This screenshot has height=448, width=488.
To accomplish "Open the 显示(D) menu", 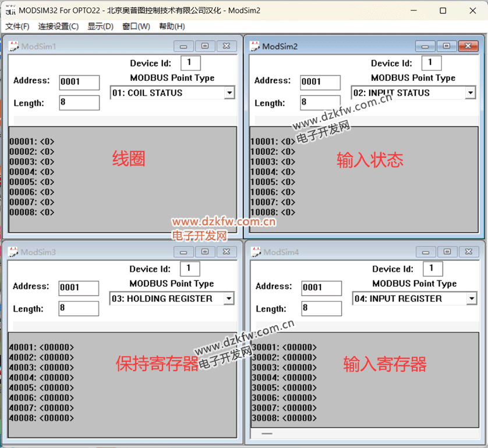I will [100, 26].
